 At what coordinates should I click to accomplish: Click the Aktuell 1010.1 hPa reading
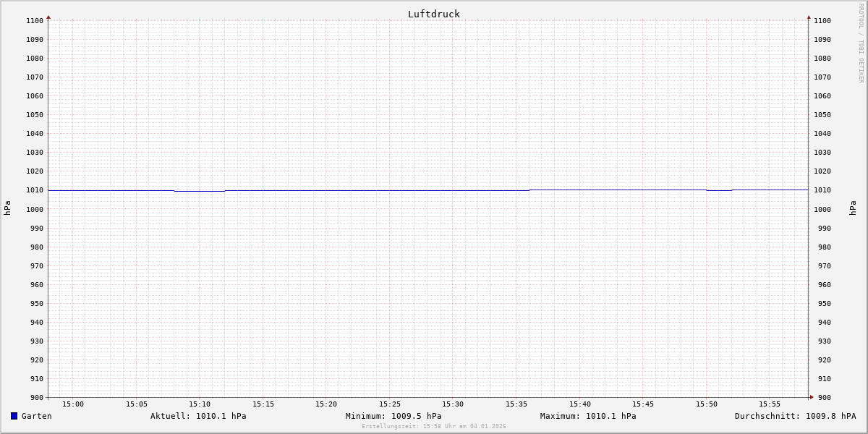tap(198, 416)
